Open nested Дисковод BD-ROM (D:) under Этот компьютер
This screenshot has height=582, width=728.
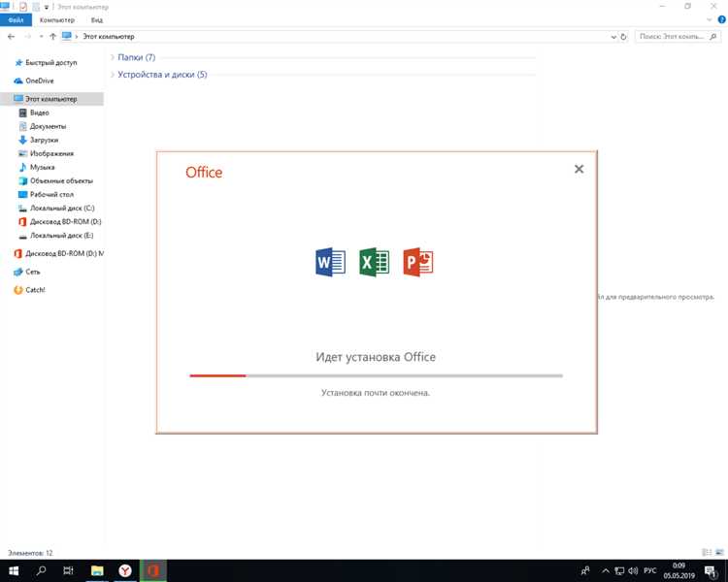pyautogui.click(x=65, y=222)
